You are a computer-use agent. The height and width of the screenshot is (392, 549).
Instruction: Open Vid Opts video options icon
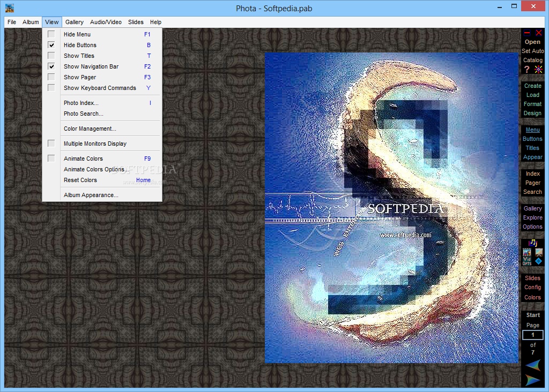[527, 261]
